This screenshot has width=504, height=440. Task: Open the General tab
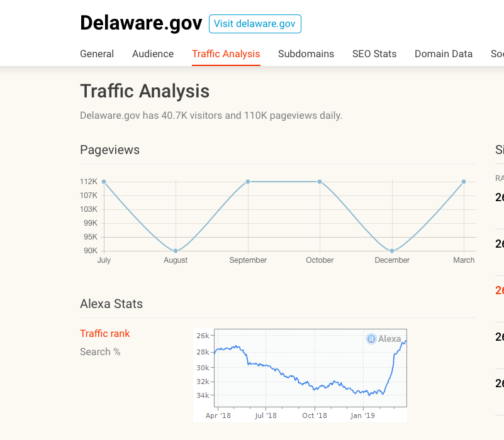pos(97,53)
